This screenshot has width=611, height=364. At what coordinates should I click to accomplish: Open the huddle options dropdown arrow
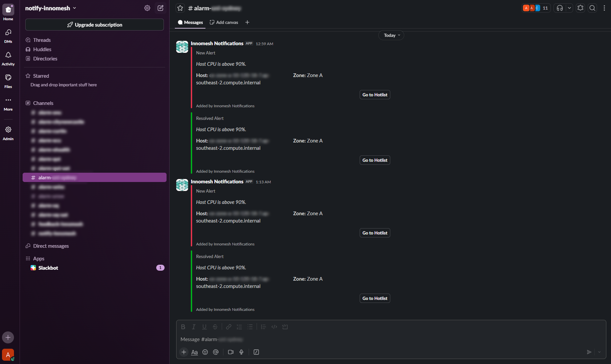569,8
